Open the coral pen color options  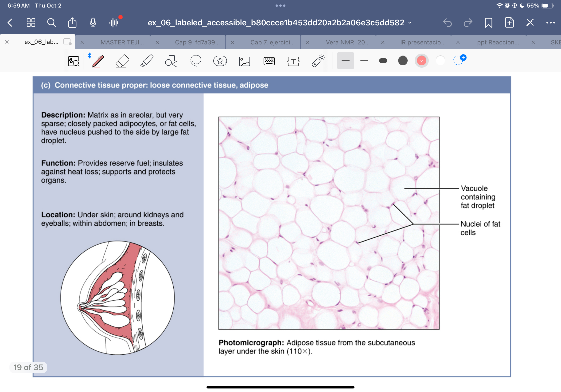coord(421,61)
